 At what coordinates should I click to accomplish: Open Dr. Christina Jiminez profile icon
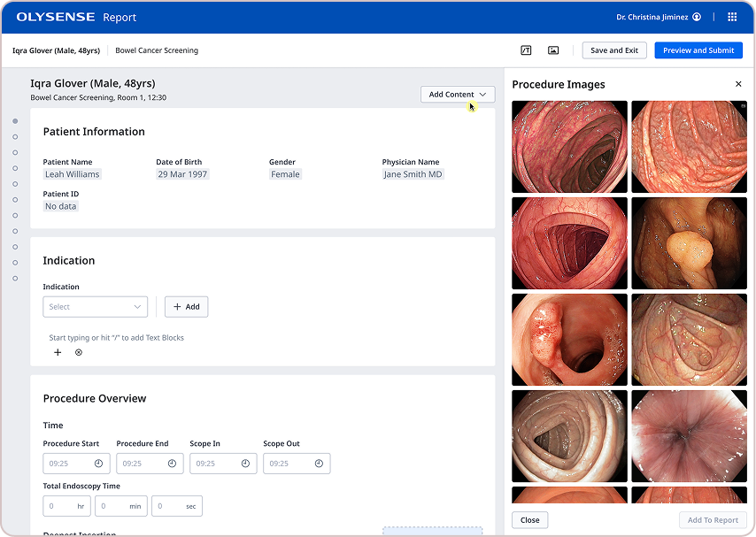[697, 17]
